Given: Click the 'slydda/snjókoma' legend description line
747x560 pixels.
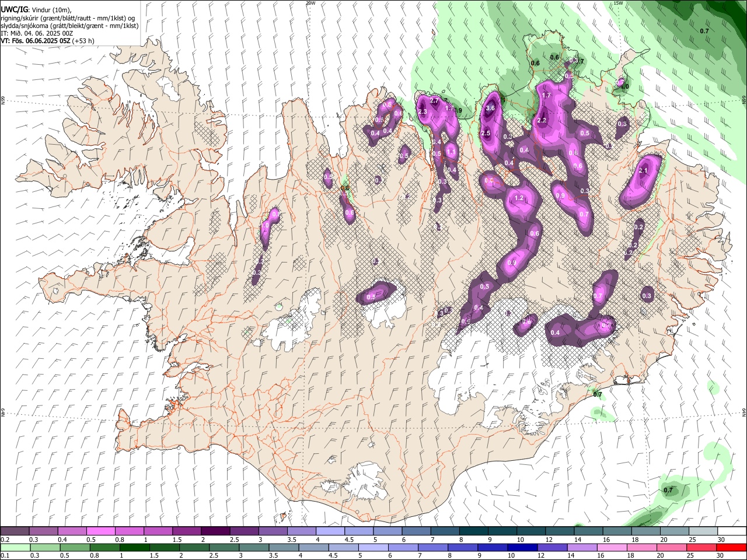Looking at the screenshot, I should (x=69, y=26).
